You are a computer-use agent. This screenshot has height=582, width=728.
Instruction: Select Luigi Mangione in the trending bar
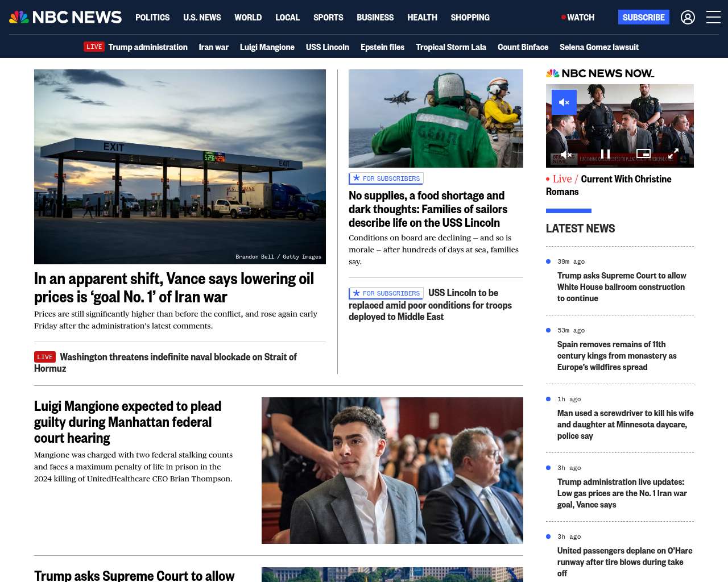click(x=267, y=47)
